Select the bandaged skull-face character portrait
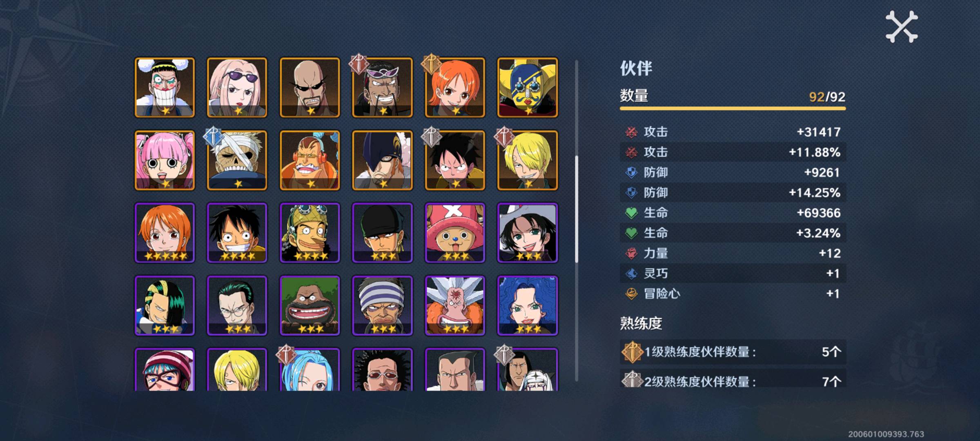 237,160
